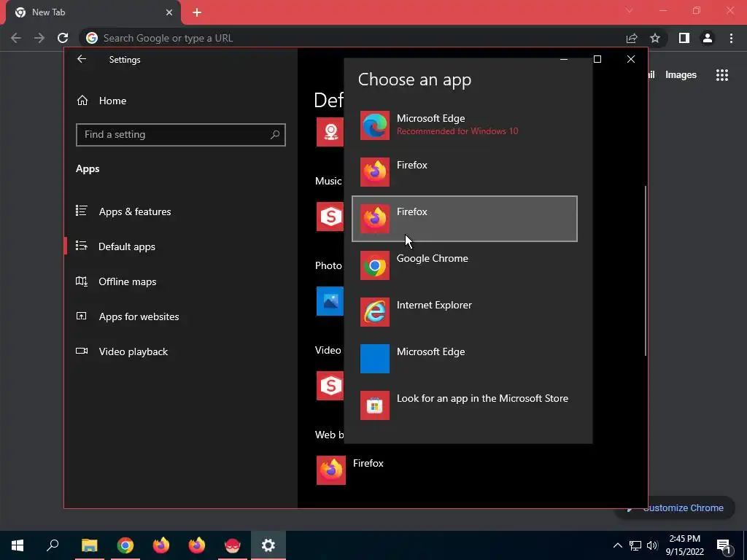Open Apps for websites settings page

(181, 316)
